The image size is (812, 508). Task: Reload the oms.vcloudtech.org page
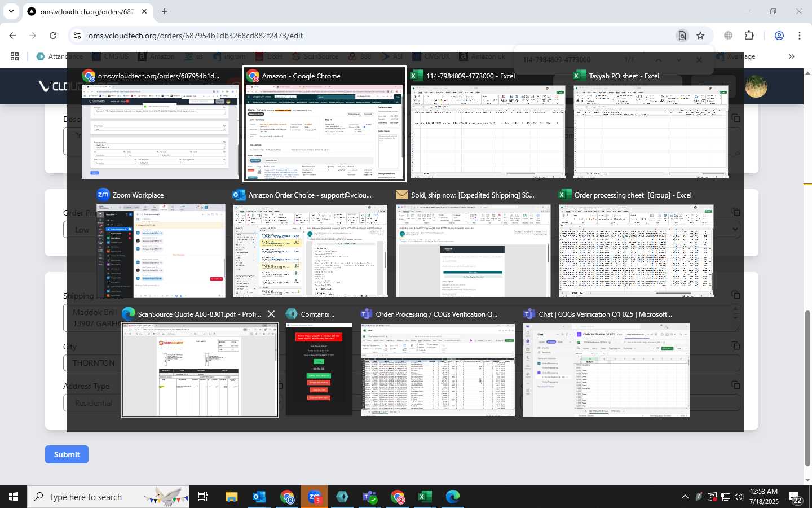[53, 36]
